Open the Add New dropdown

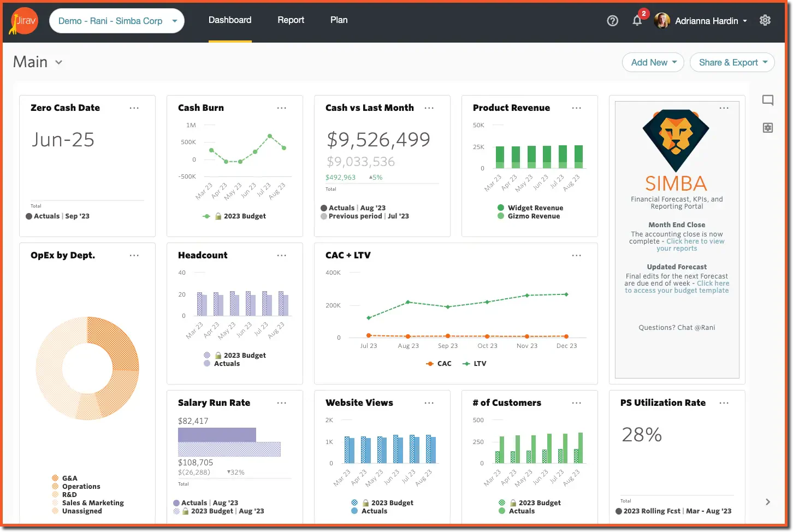pyautogui.click(x=654, y=62)
